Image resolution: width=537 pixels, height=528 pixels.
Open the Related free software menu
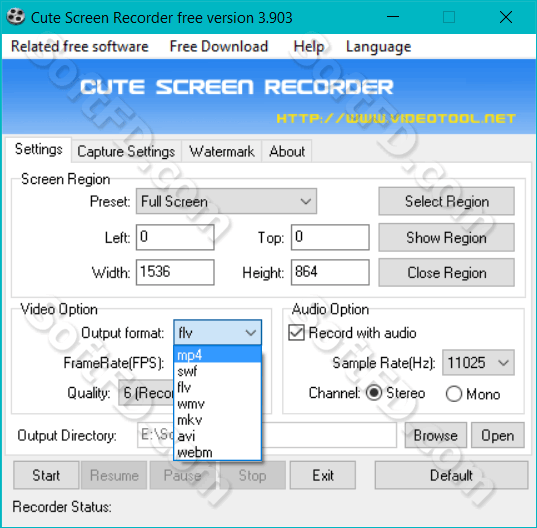tap(80, 47)
